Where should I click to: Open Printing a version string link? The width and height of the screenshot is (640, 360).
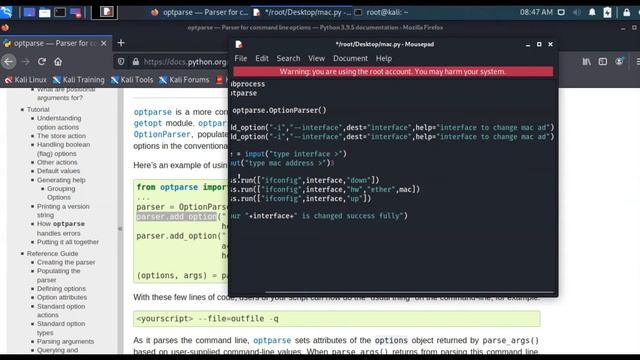pos(63,210)
